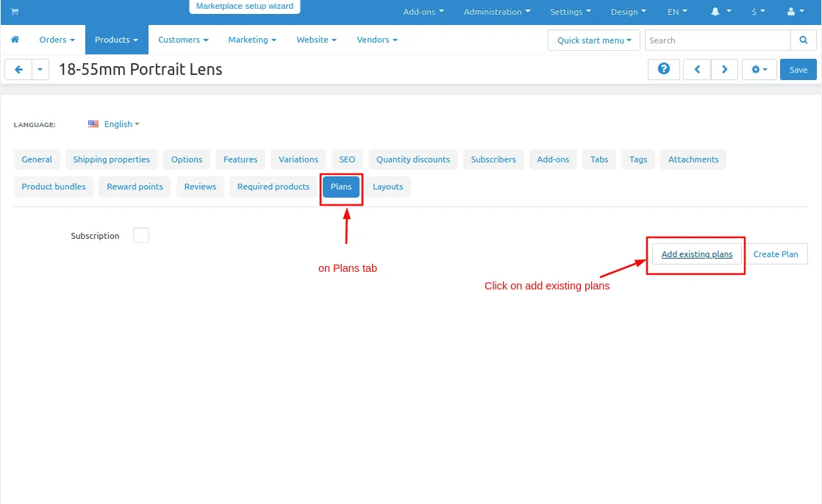822x504 pixels.
Task: Click the search magnifier icon
Action: (803, 40)
